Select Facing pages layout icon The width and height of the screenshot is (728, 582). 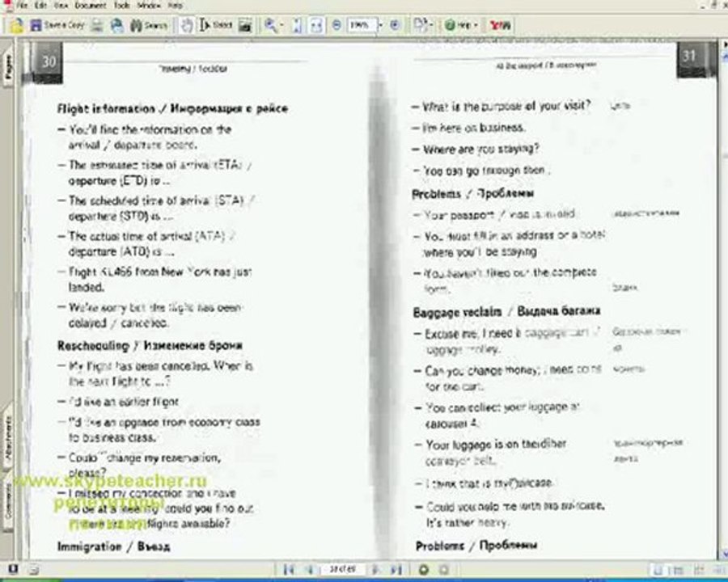pos(718,571)
